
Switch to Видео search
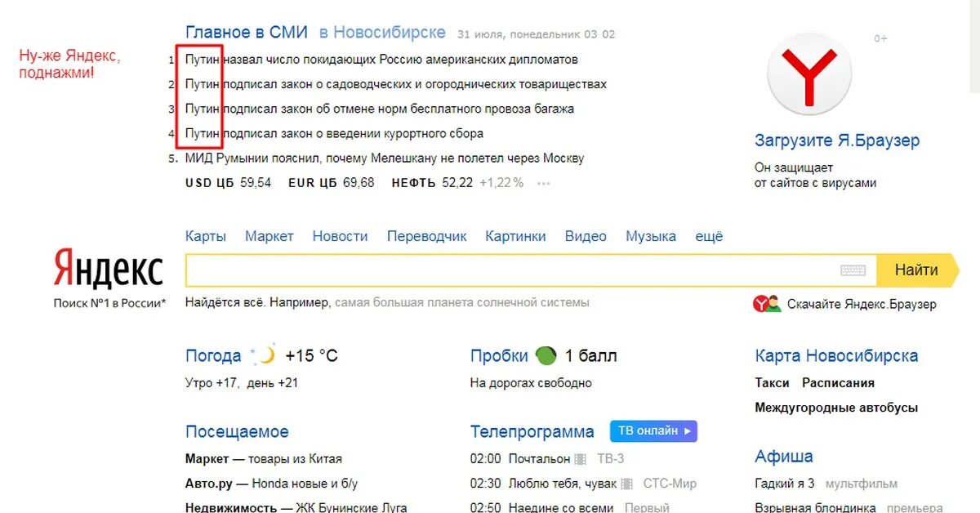point(586,236)
